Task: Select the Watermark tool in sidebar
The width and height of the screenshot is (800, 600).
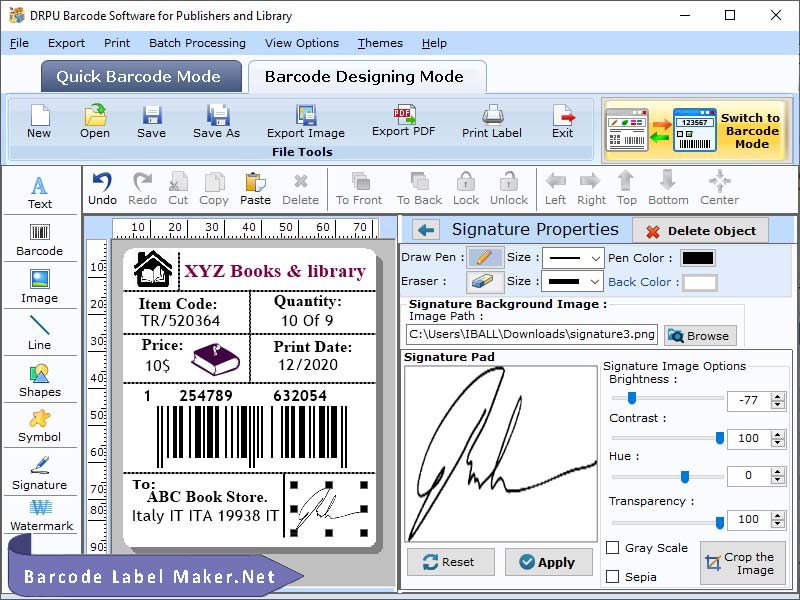Action: pyautogui.click(x=41, y=515)
